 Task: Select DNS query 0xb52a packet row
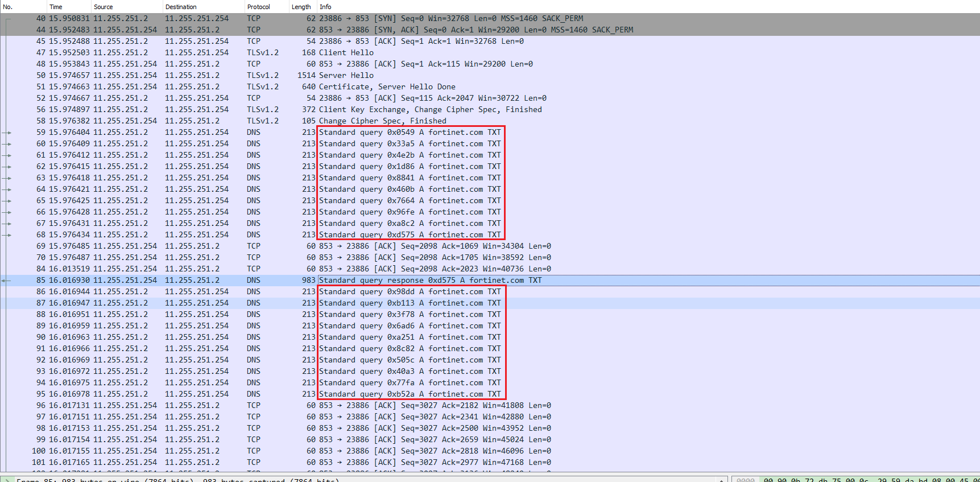click(490, 394)
